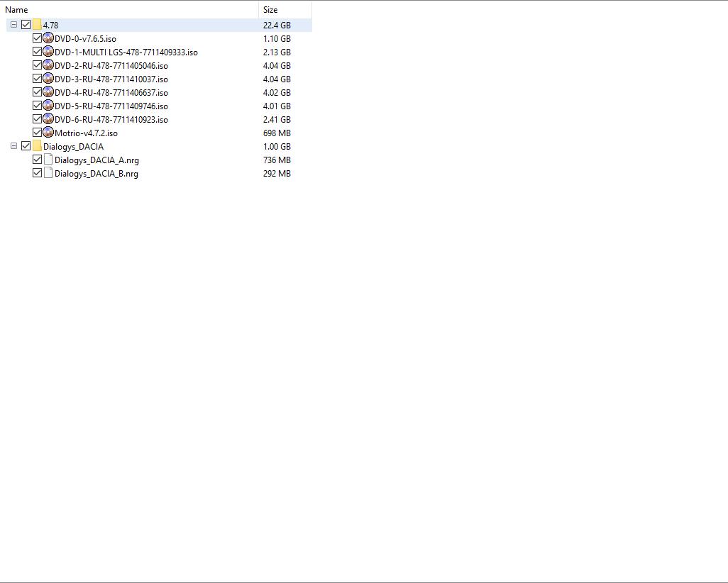This screenshot has height=583, width=728.
Task: Select the Dialogys_DACIA_A.nrg file name
Action: (x=96, y=160)
